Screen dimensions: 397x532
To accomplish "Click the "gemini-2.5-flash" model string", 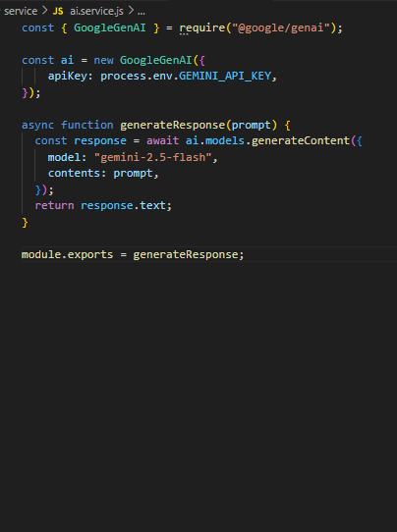I will [153, 157].
